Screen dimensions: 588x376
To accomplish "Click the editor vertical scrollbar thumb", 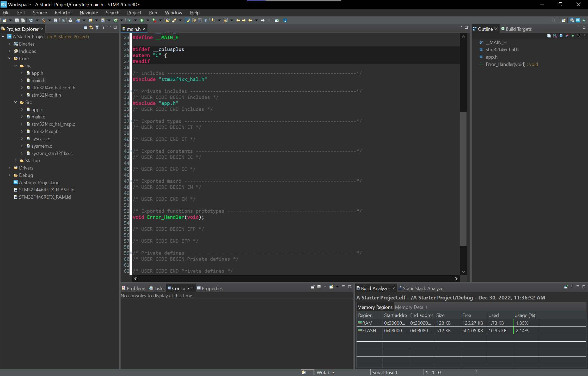I will point(463,178).
